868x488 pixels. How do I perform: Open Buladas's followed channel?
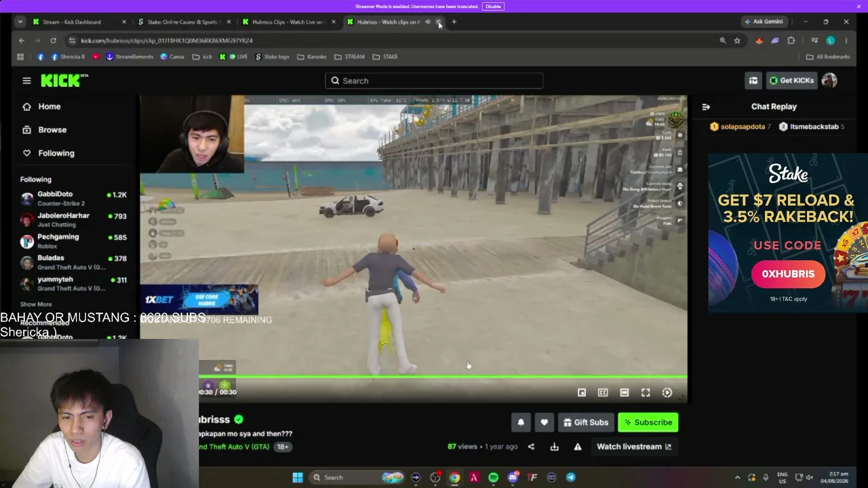73,262
